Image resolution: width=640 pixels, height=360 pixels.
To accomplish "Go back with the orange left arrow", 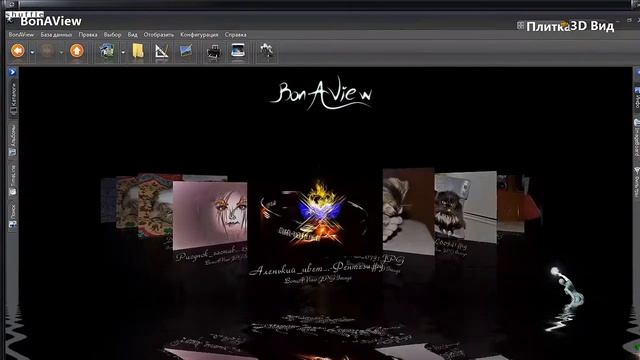I will point(18,51).
